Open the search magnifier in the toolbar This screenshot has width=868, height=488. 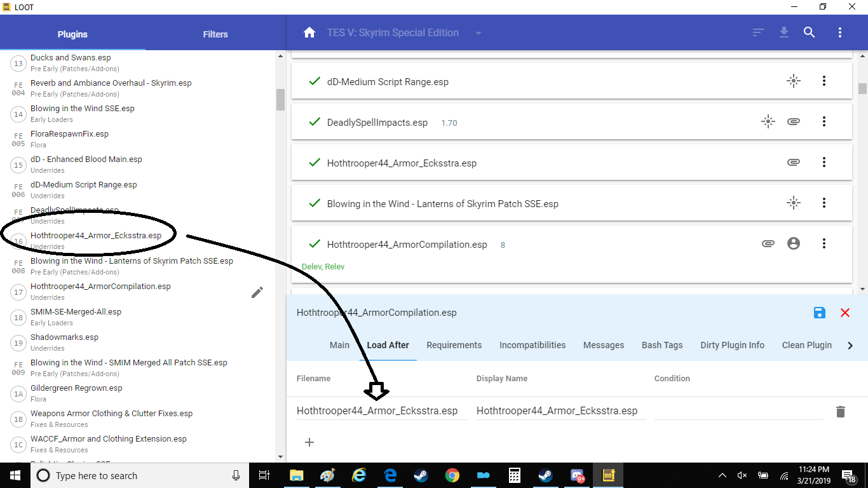[x=809, y=32]
